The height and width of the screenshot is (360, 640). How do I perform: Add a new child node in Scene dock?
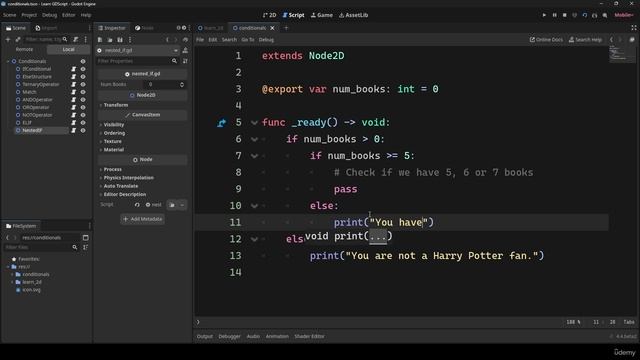8,40
